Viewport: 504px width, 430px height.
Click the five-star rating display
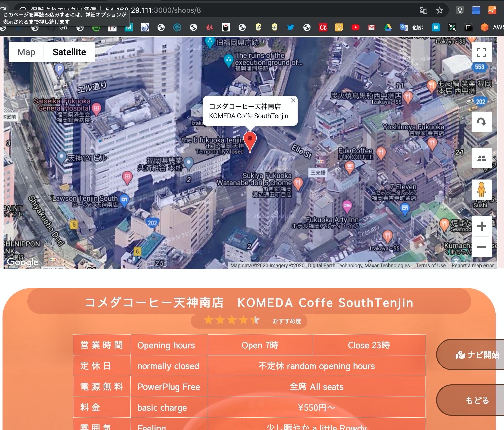tap(231, 320)
